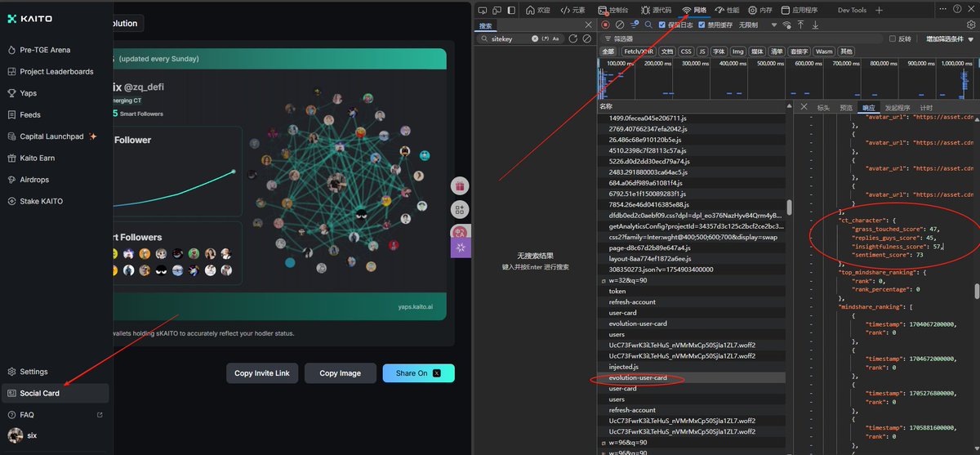Click the network search magnifier icon
980x455 pixels.
(648, 25)
